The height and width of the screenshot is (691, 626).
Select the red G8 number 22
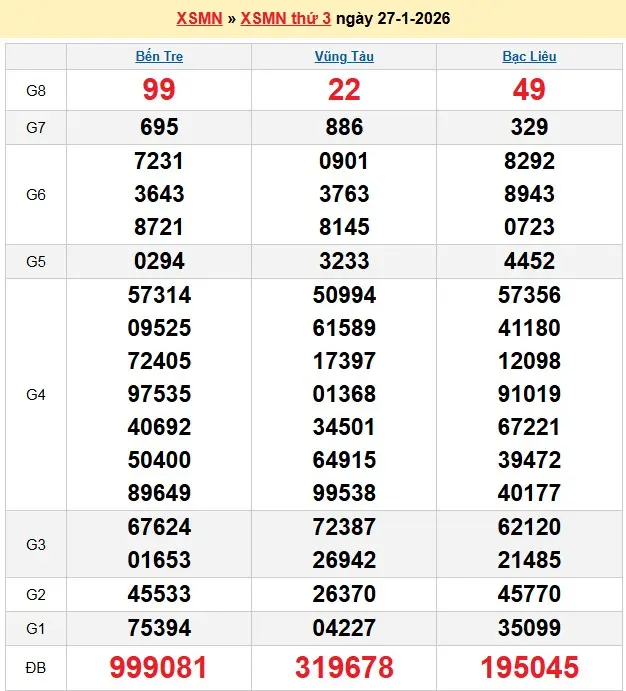point(344,90)
